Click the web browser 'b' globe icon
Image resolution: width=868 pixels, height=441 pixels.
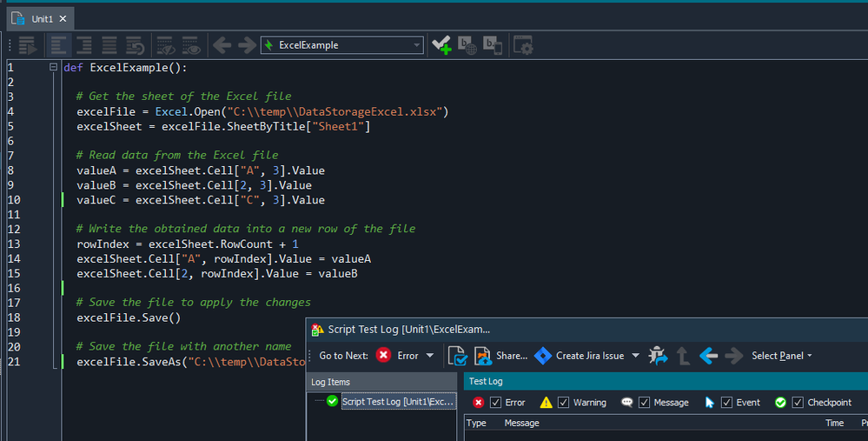467,45
